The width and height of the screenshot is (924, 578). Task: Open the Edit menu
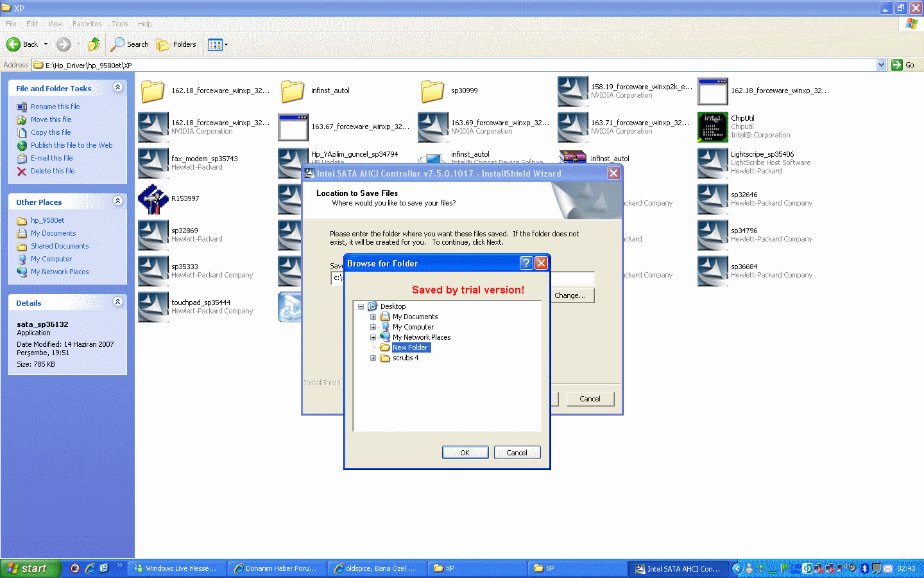pos(32,24)
